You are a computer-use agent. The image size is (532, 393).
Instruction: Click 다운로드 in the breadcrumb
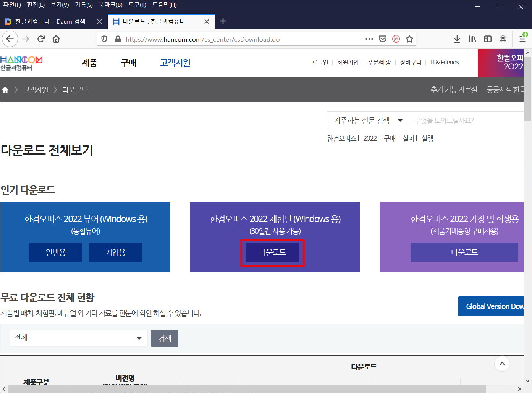tap(75, 90)
